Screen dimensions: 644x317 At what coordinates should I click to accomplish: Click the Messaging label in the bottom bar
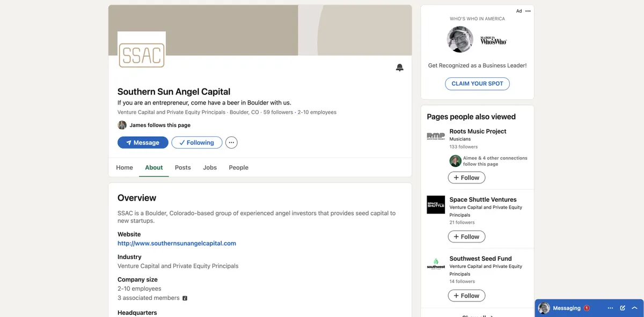567,308
